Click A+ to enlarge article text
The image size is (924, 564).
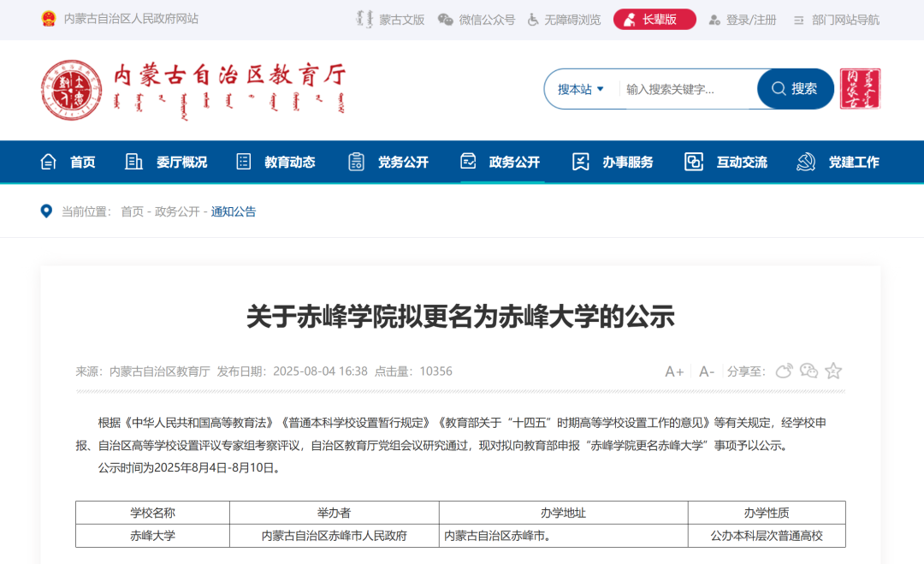pyautogui.click(x=673, y=371)
